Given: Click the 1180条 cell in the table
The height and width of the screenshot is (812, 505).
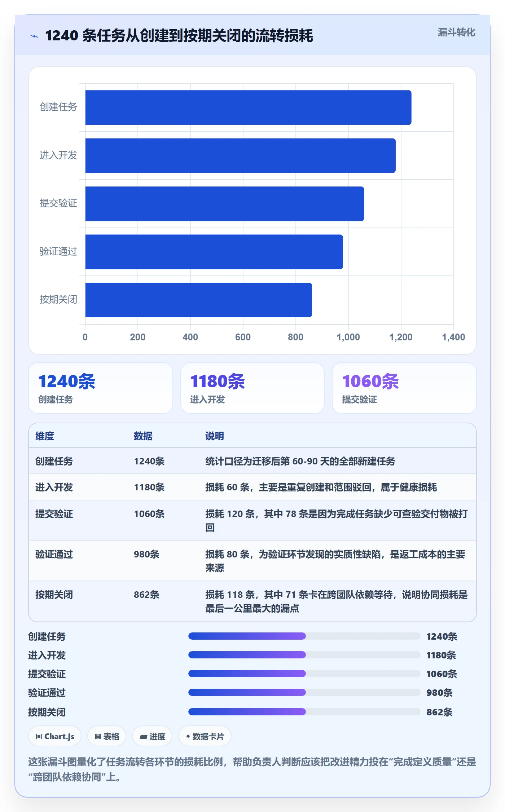Looking at the screenshot, I should click(x=149, y=487).
